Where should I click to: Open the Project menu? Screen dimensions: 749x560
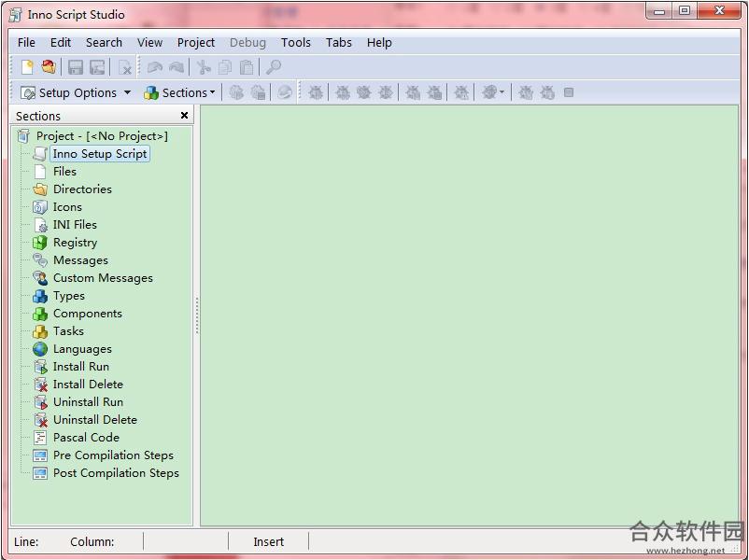point(196,43)
